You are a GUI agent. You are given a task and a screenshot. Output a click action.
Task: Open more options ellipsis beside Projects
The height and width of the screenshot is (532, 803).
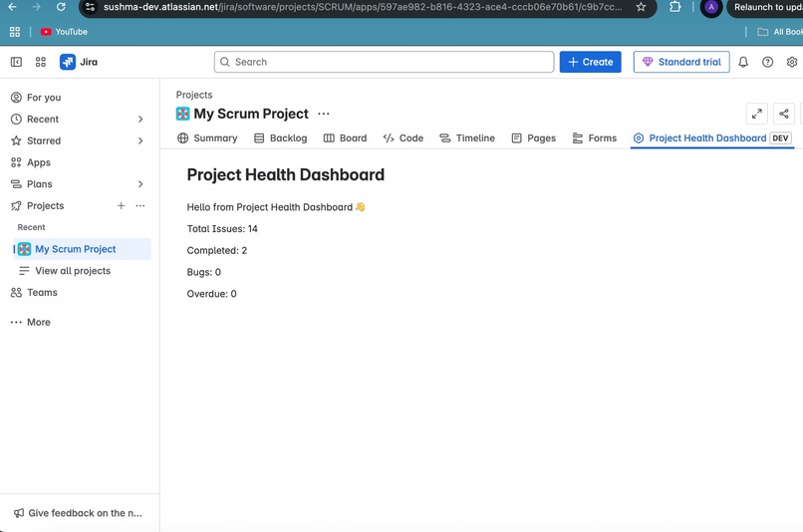(x=140, y=205)
